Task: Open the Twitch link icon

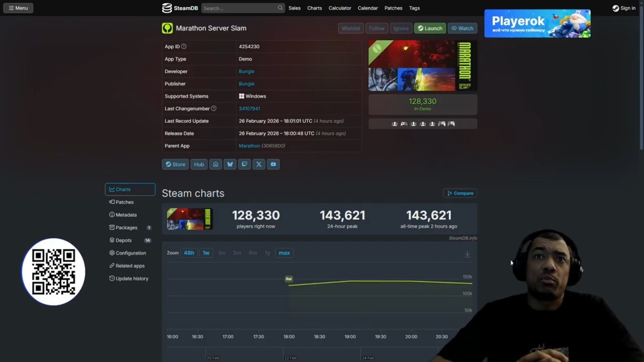Action: (x=245, y=164)
